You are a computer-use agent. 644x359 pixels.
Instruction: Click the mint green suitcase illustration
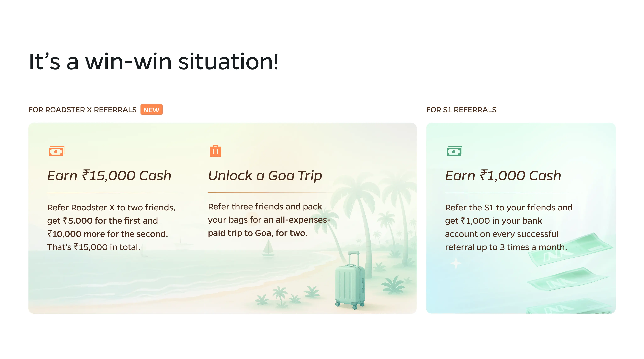[x=350, y=283]
